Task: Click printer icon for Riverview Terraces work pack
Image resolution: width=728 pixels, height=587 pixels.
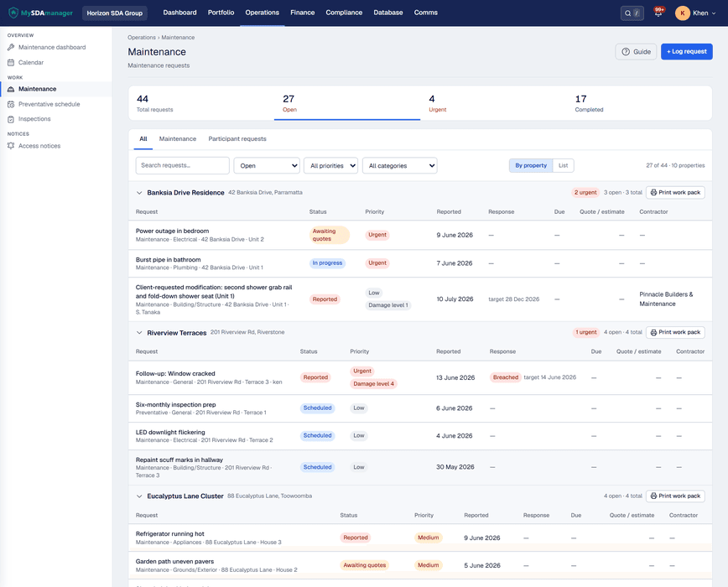Action: (653, 332)
